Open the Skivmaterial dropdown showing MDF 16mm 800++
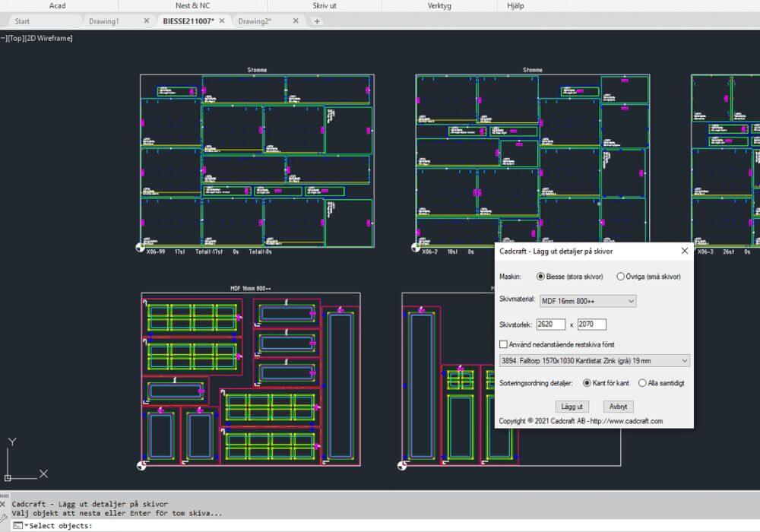The height and width of the screenshot is (532, 760). coord(631,300)
